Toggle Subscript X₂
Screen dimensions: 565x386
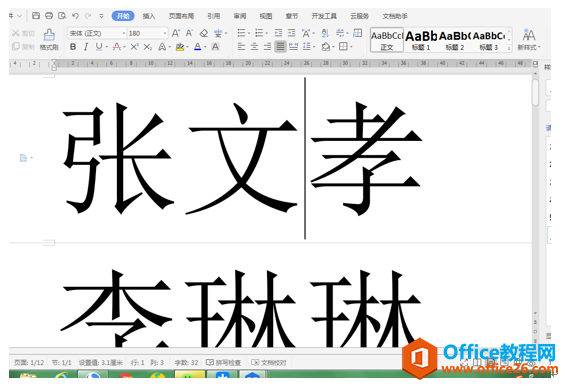147,47
